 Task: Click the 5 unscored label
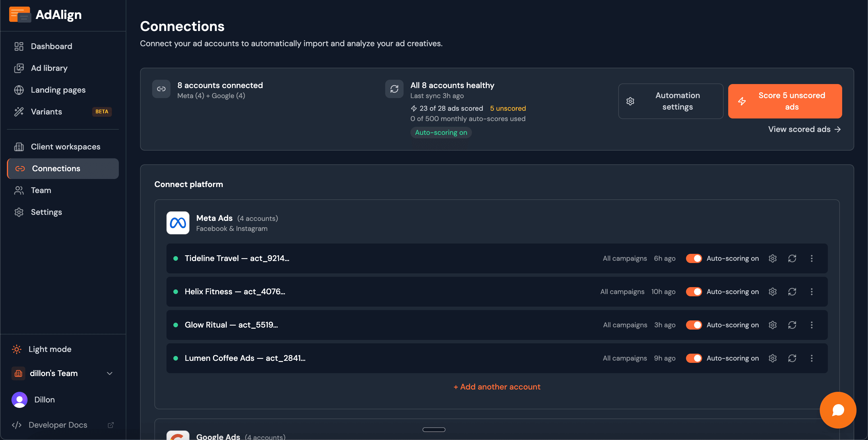(508, 108)
